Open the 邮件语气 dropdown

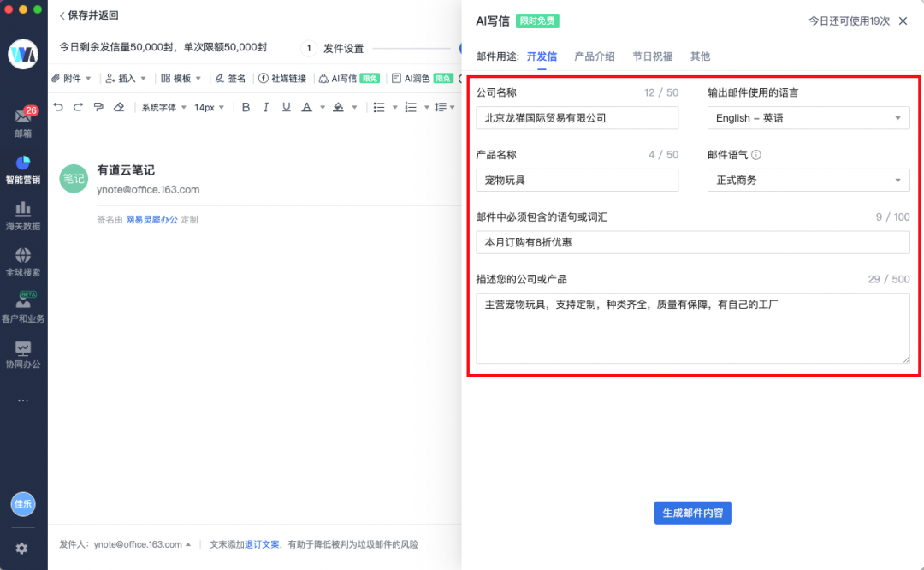807,180
